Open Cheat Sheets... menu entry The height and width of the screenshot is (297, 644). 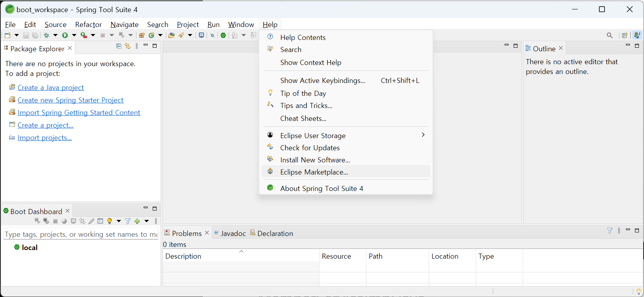(346, 118)
